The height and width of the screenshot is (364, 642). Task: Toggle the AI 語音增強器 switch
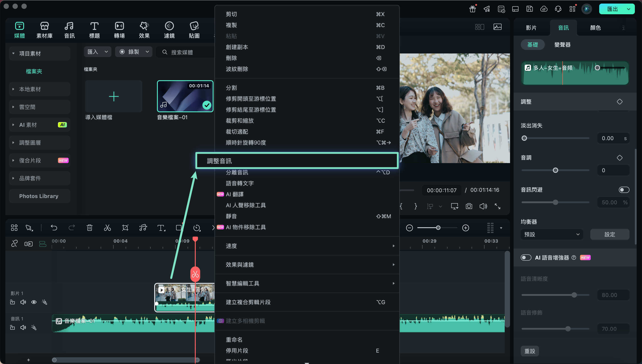coord(526,258)
